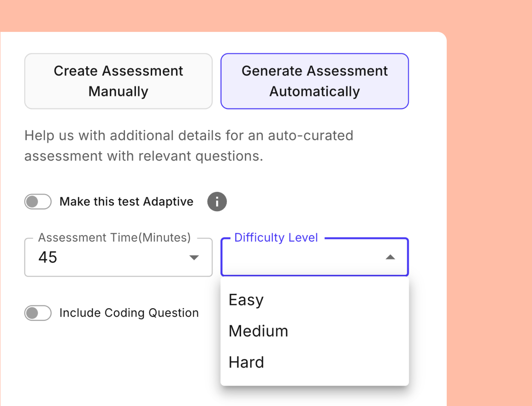Image resolution: width=532 pixels, height=406 pixels.
Task: Click the Create Assessment Manually button
Action: 118,81
